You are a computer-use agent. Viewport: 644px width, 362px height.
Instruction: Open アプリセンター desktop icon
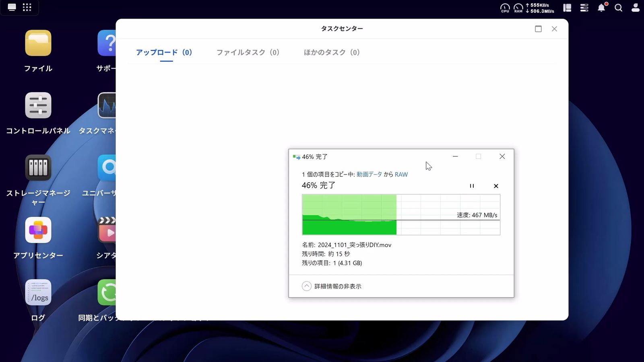[x=38, y=230]
